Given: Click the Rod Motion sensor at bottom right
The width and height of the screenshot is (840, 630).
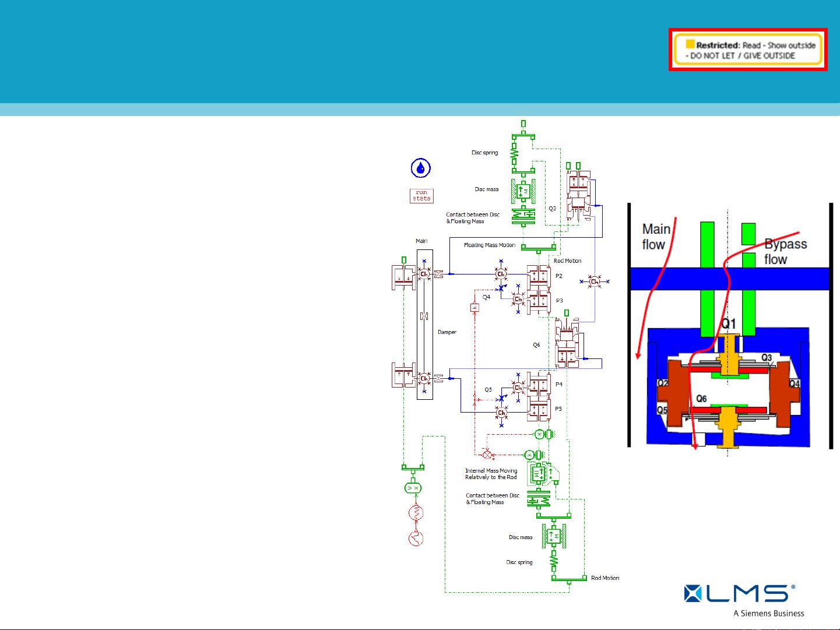Looking at the screenshot, I should tap(568, 578).
